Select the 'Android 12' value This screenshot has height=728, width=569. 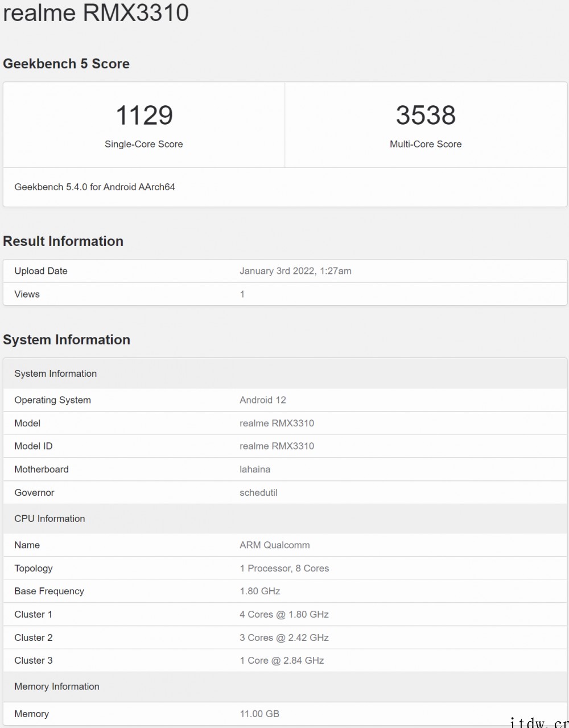coord(263,400)
